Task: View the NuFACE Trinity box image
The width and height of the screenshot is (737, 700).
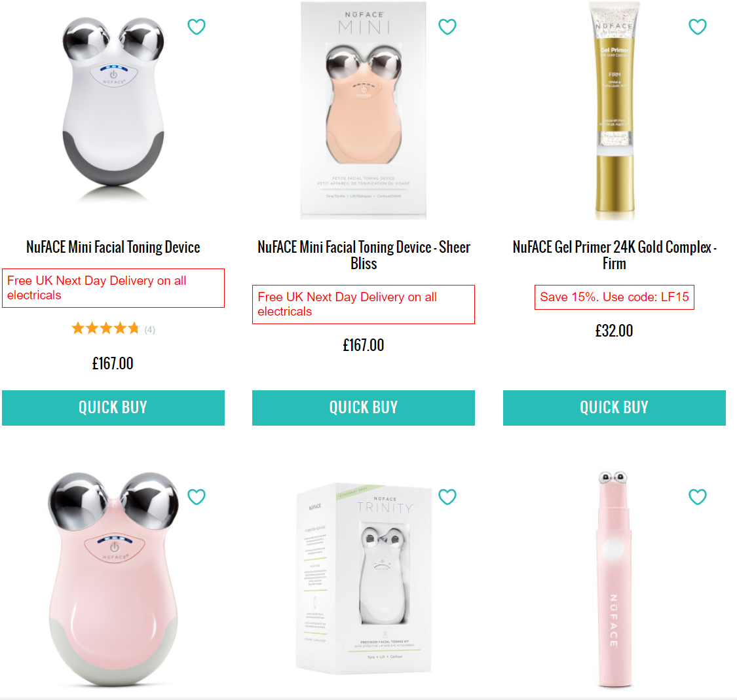Action: (364, 580)
